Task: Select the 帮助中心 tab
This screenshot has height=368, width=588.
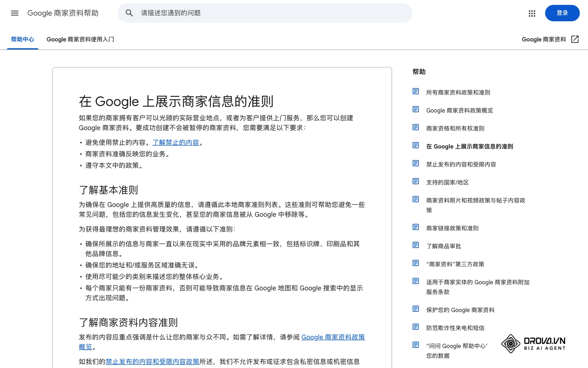Action: [x=22, y=39]
